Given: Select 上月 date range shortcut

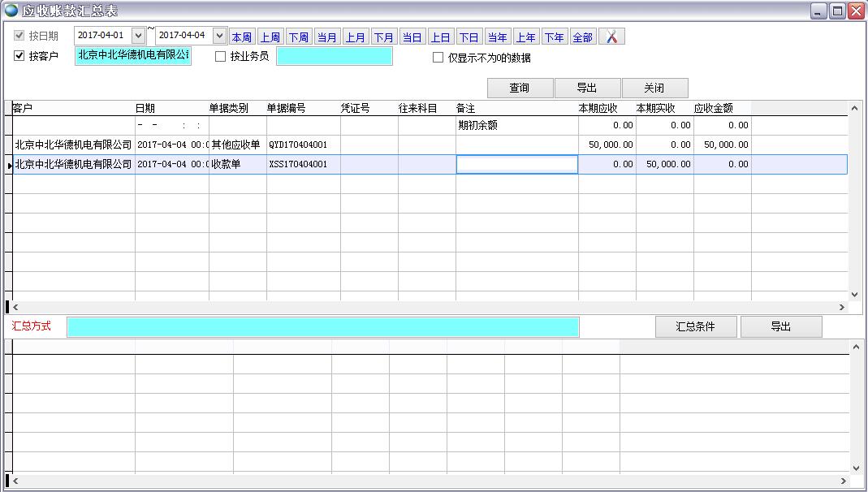Looking at the screenshot, I should point(355,37).
